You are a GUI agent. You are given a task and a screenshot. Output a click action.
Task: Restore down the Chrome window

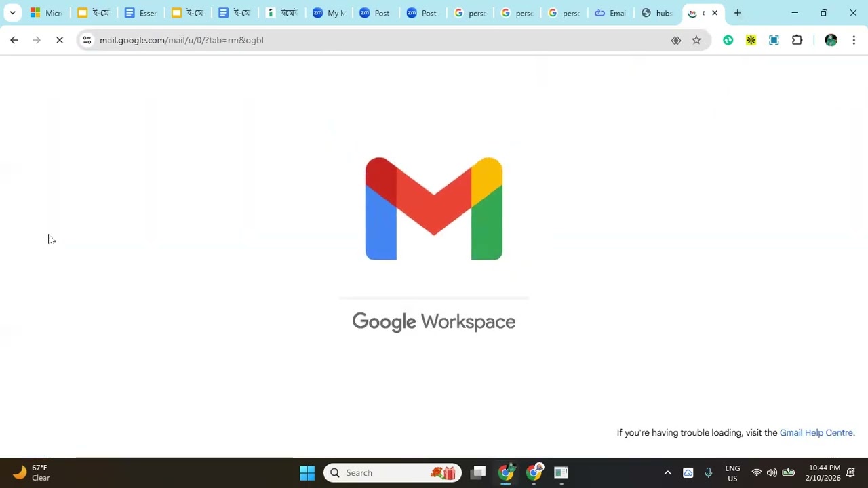click(824, 13)
